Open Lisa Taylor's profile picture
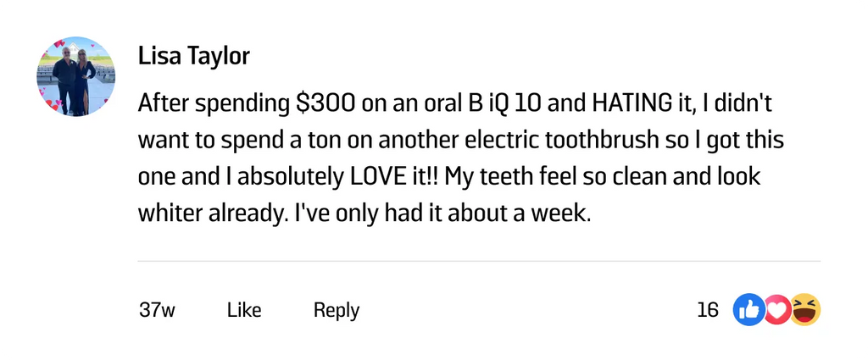Viewport: 868px width, 360px height. click(76, 76)
